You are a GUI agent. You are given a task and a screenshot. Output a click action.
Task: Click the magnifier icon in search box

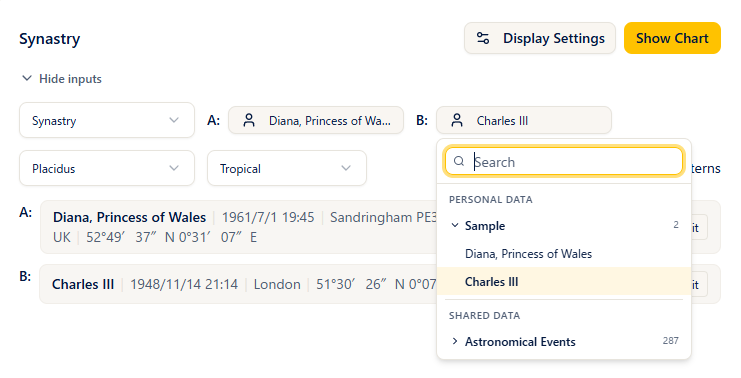click(459, 162)
